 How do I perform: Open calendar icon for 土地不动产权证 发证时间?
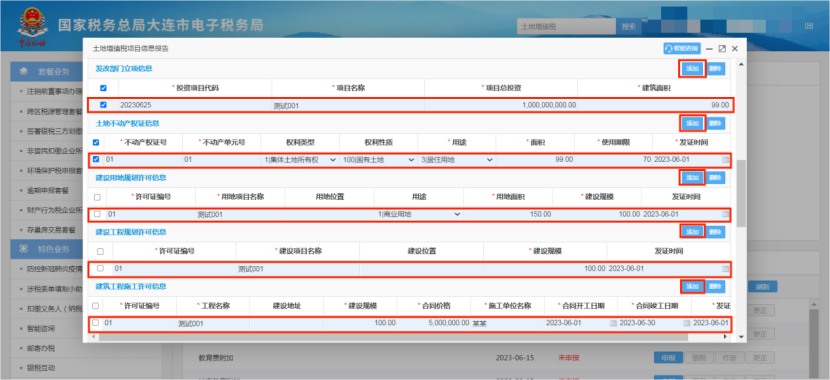(x=726, y=159)
